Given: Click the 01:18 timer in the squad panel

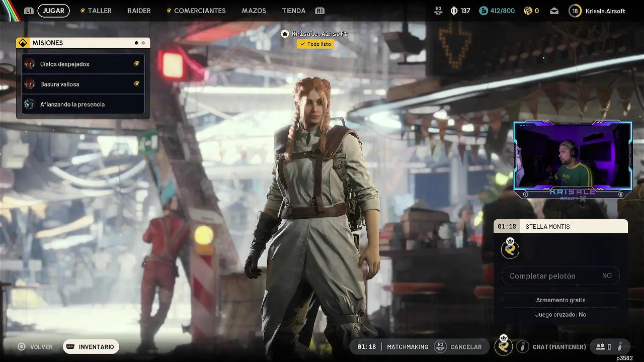Looking at the screenshot, I should point(507,227).
